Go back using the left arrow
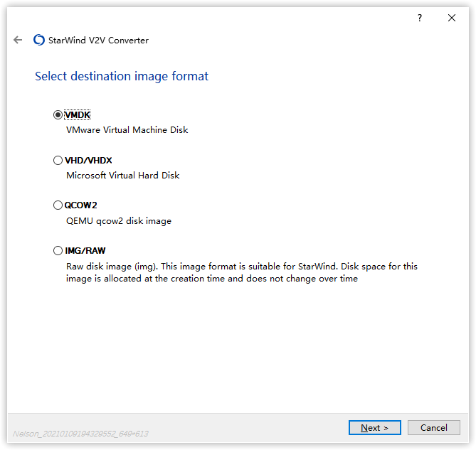The height and width of the screenshot is (450, 476). (x=18, y=41)
